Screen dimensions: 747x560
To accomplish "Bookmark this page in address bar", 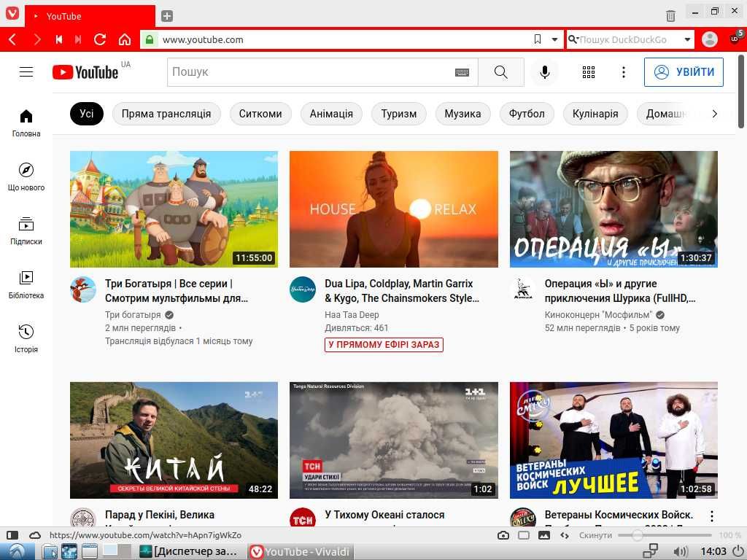I will coord(538,39).
